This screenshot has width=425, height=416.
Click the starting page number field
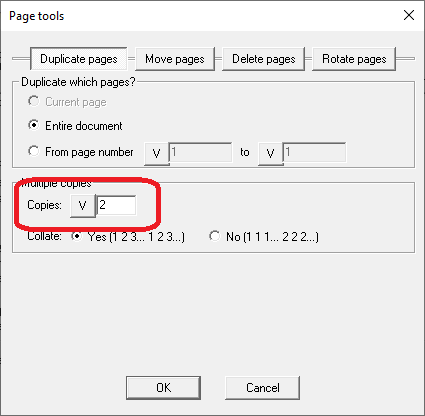click(x=200, y=152)
